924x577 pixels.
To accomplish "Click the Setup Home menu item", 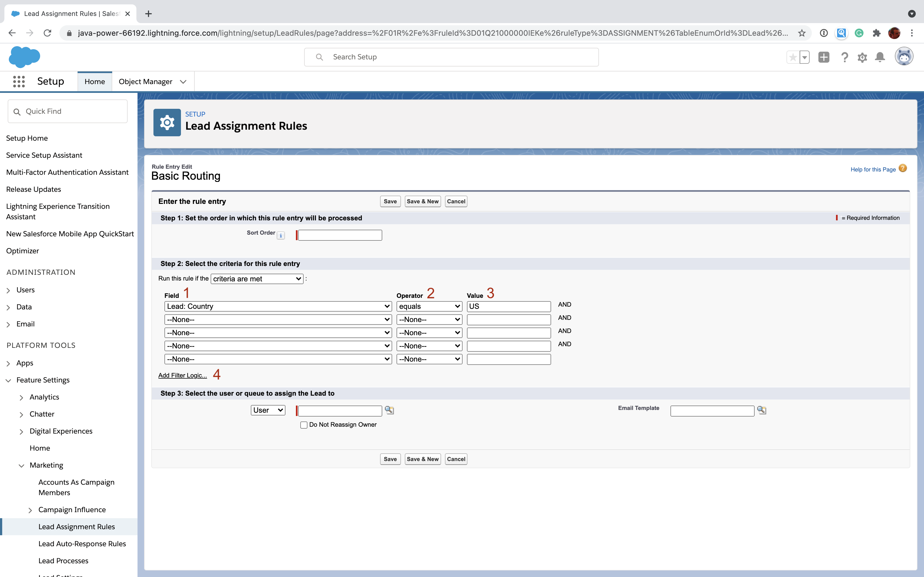I will click(27, 138).
